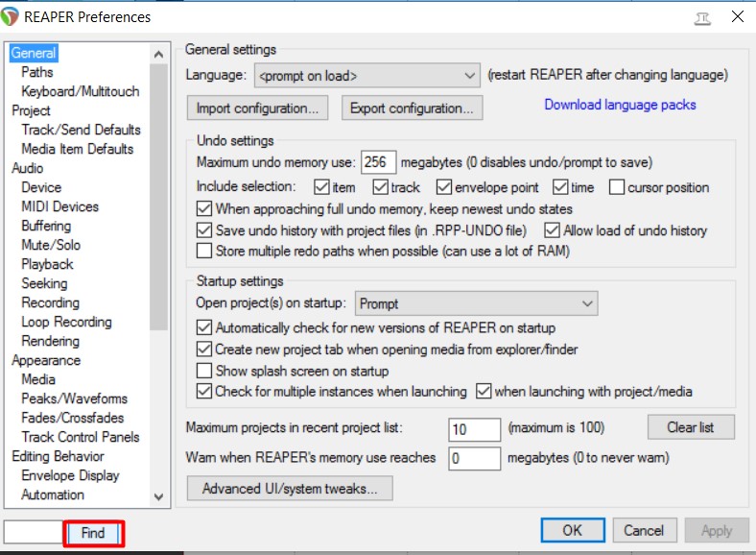Click the pin window icon in title bar

click(x=702, y=18)
